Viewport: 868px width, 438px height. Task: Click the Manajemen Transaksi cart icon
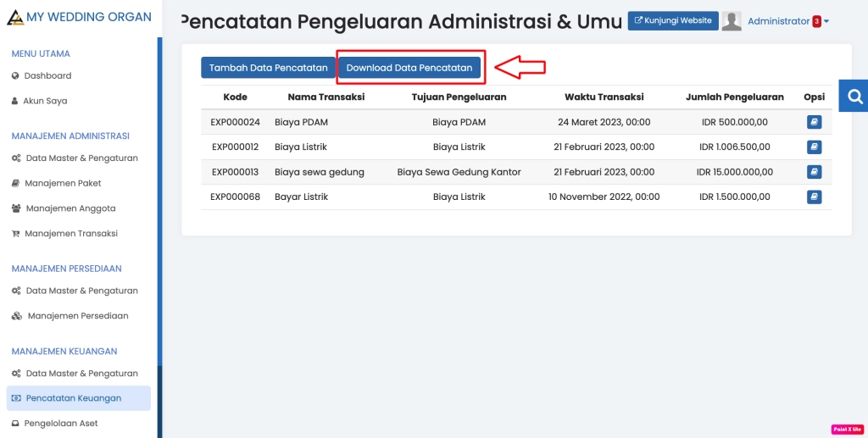pos(15,234)
